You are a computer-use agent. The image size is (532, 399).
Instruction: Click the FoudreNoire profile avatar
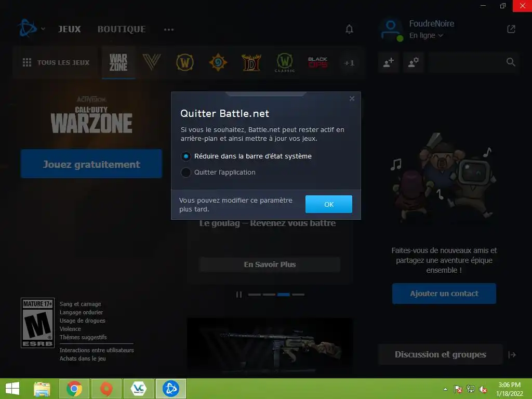point(391,30)
